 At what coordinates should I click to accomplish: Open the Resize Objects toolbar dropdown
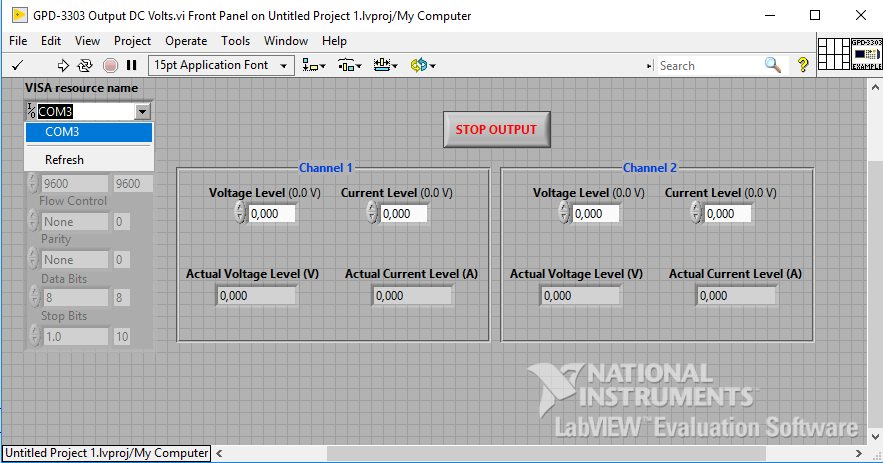pyautogui.click(x=385, y=65)
